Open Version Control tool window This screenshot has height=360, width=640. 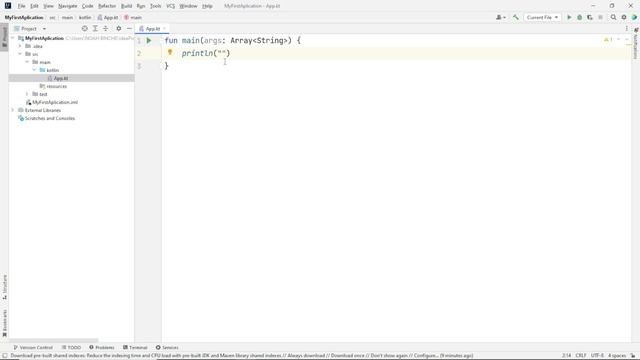tap(33, 347)
